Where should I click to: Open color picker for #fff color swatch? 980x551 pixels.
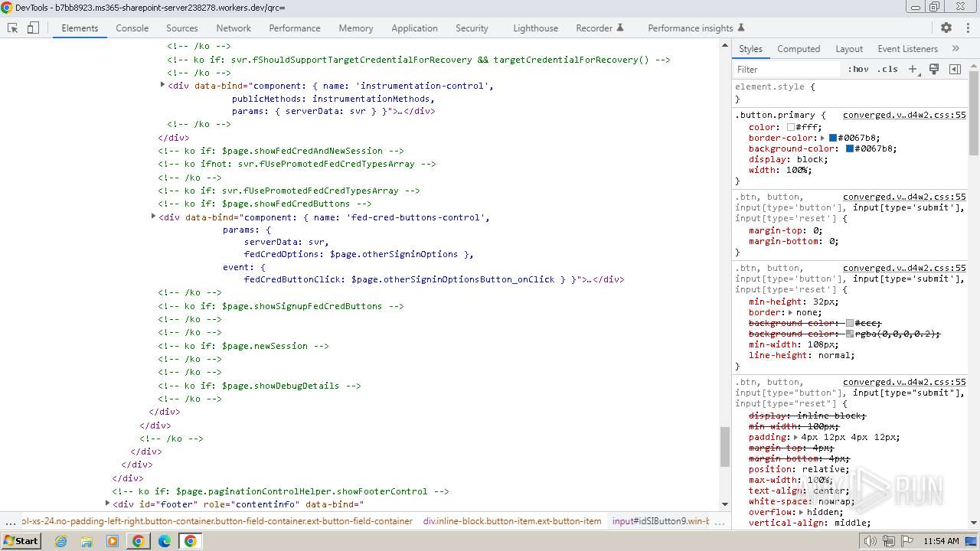click(x=791, y=128)
